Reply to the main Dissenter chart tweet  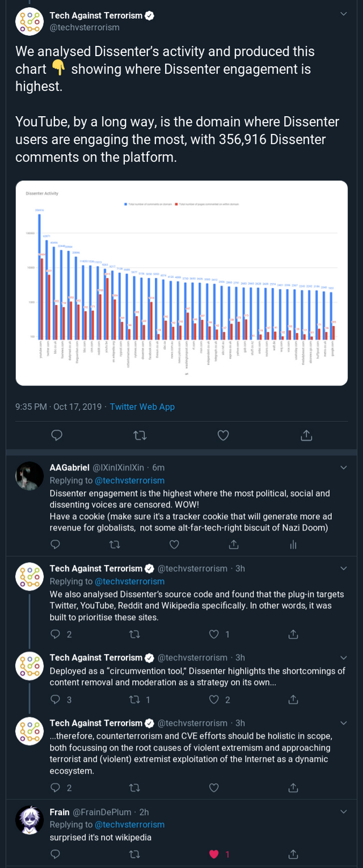[56, 435]
